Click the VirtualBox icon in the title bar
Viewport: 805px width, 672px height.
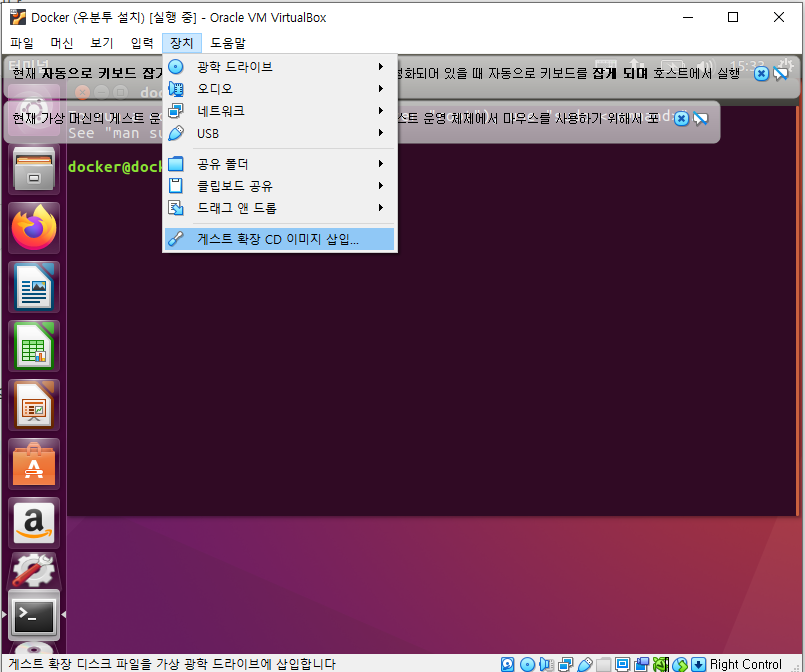(x=18, y=17)
